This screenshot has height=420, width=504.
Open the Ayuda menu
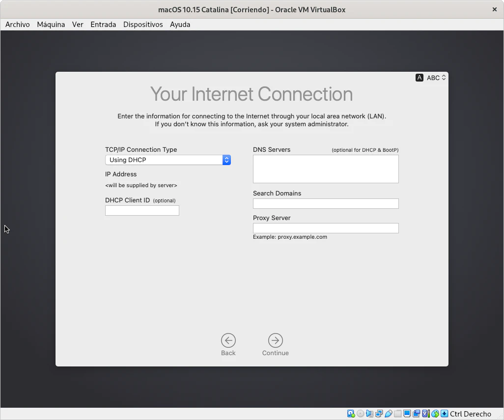(x=180, y=25)
